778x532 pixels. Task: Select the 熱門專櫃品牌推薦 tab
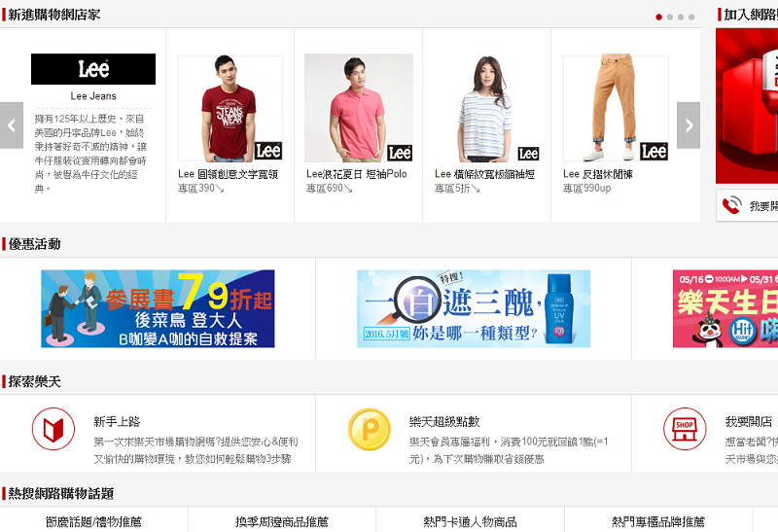(x=658, y=521)
